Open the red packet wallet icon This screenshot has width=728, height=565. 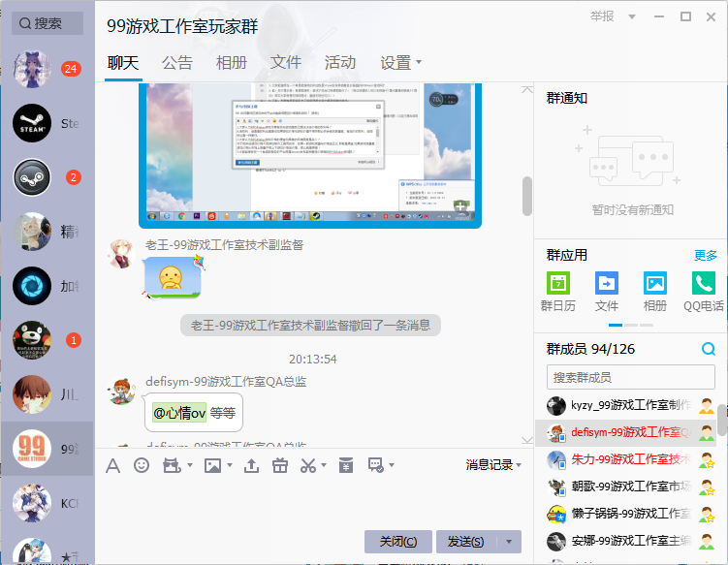click(346, 465)
